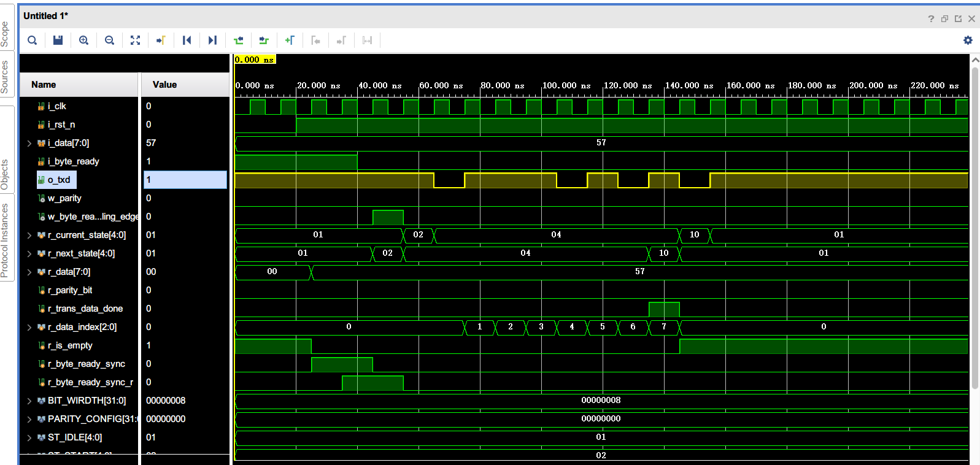This screenshot has height=465, width=980.
Task: Jump to the start time
Action: click(187, 40)
